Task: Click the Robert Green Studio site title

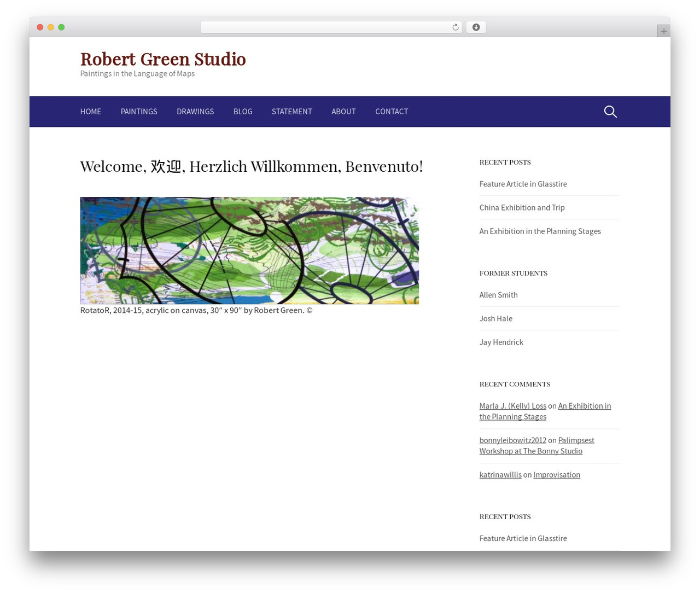Action: coord(163,59)
